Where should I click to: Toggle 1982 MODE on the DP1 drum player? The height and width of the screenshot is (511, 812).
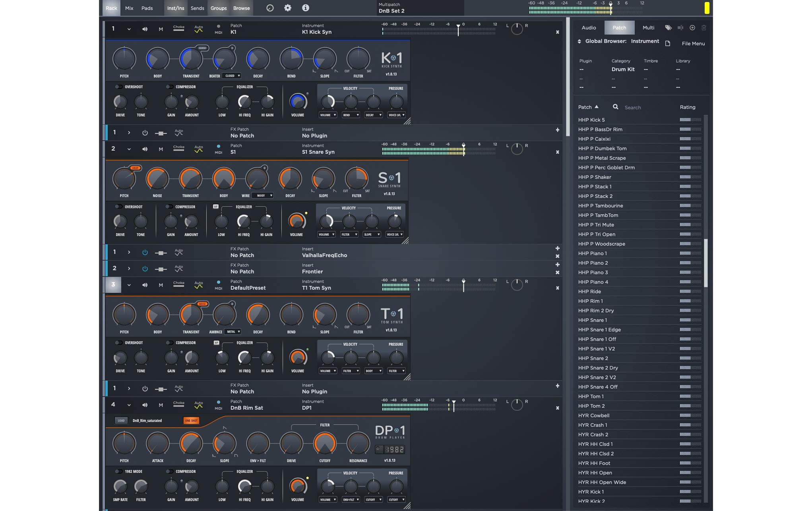(x=118, y=471)
